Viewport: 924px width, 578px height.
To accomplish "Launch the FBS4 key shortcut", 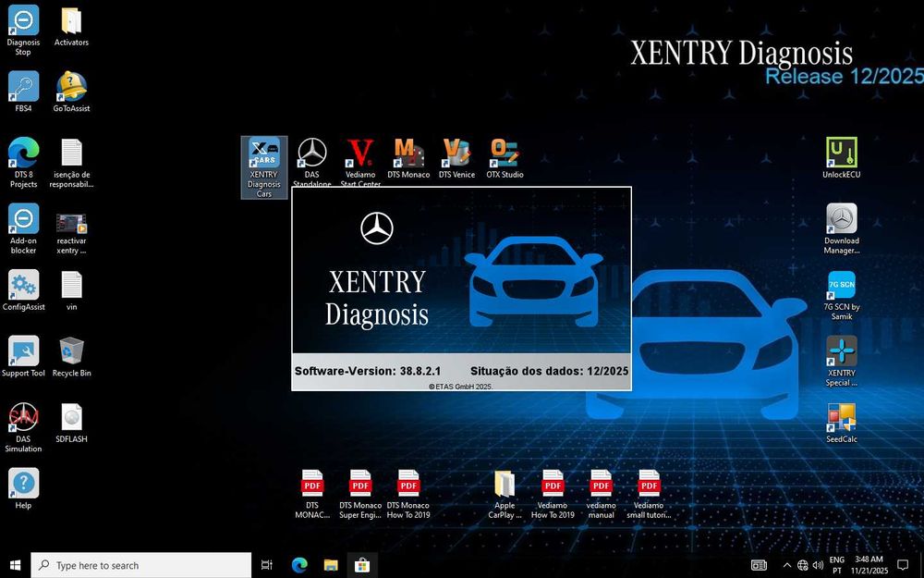I will pos(24,92).
